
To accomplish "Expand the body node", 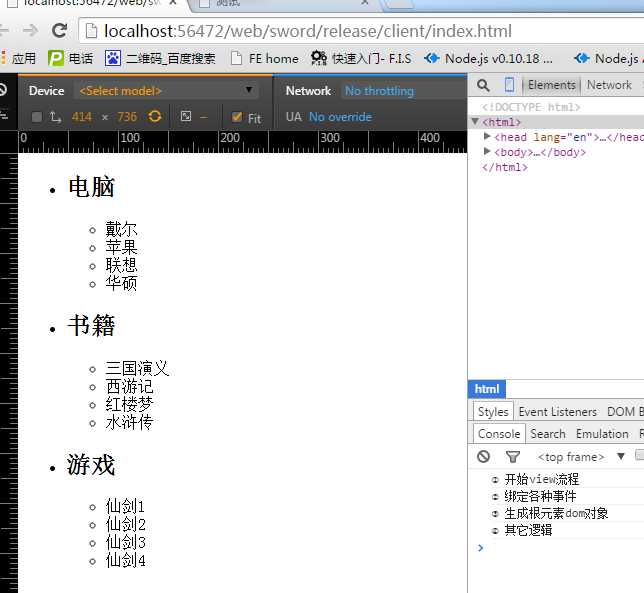I will pos(487,151).
